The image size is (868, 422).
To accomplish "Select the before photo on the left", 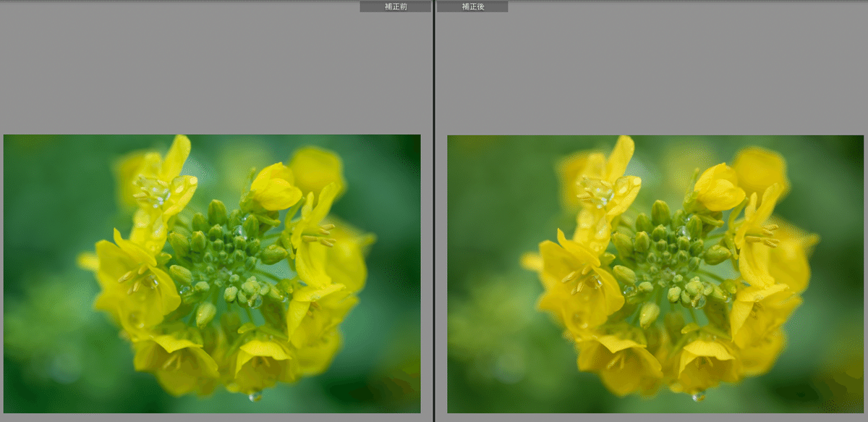I will point(212,274).
